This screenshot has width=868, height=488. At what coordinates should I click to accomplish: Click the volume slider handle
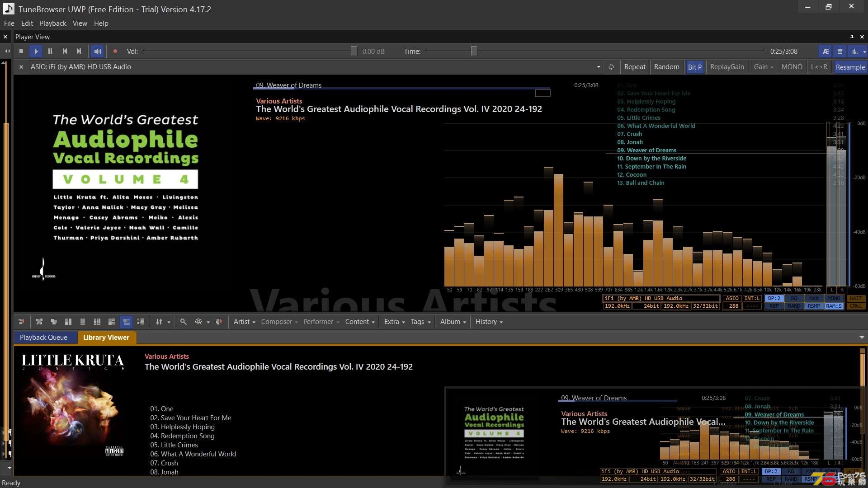(354, 51)
